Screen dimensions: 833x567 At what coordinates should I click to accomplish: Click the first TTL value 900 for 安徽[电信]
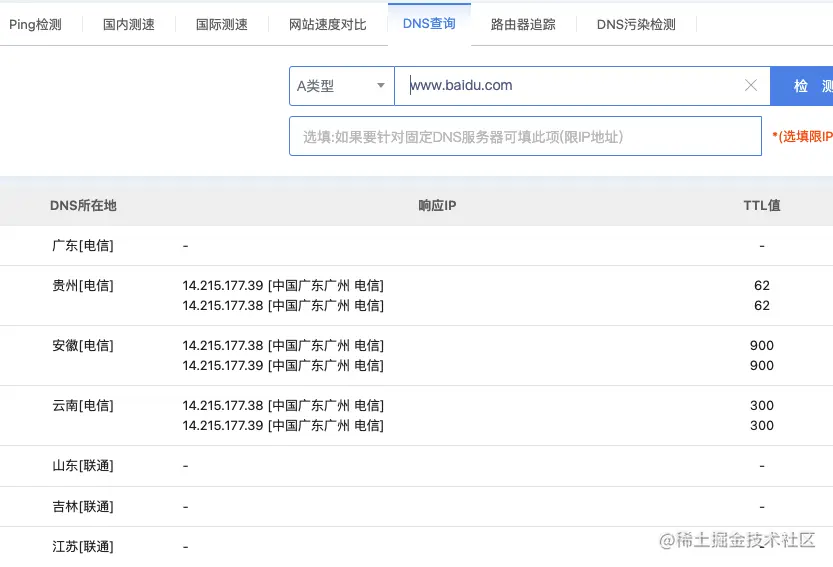coord(762,345)
